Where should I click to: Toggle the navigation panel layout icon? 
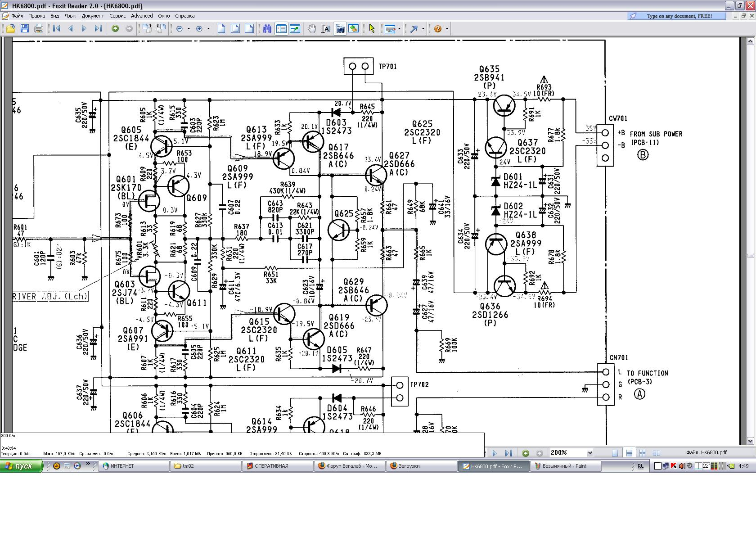(281, 29)
